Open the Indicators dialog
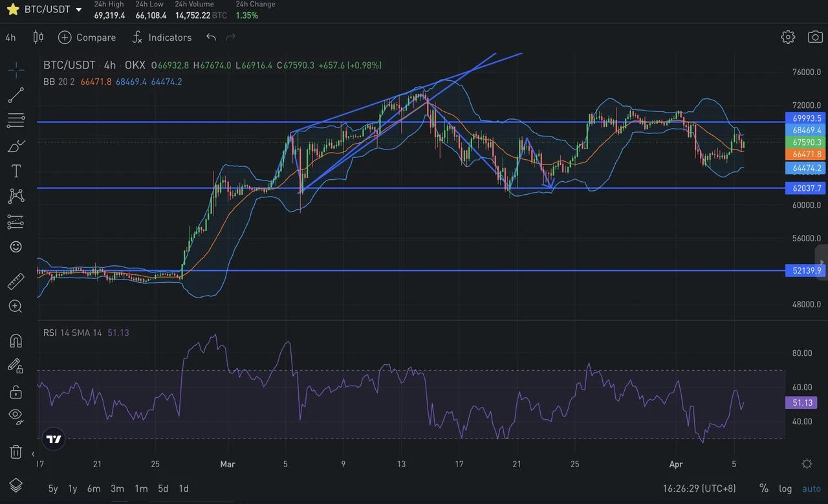 pos(162,38)
